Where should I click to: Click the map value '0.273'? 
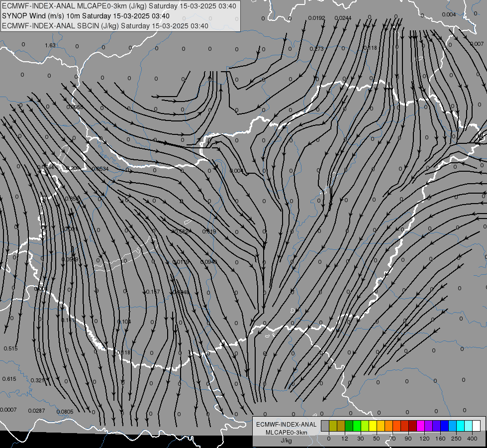(x=316, y=49)
